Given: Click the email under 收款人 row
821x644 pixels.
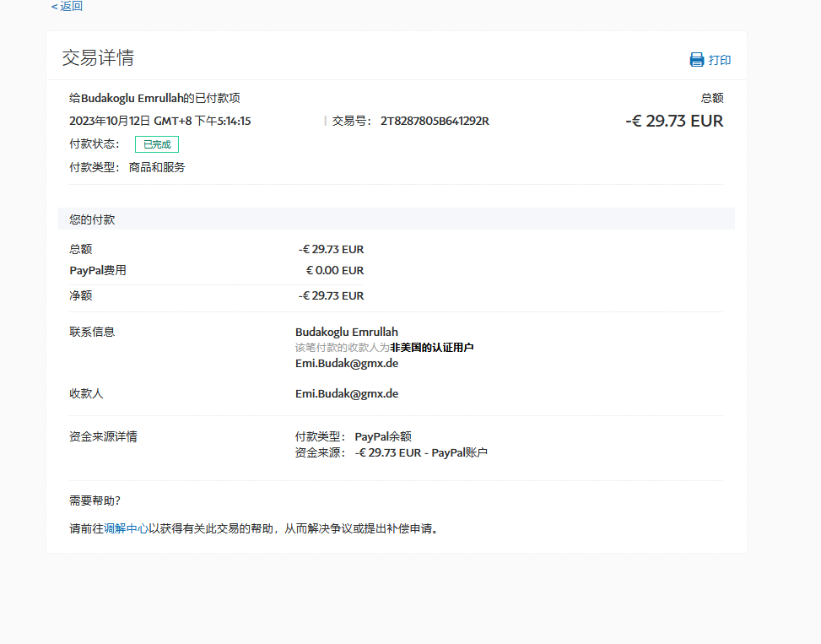Looking at the screenshot, I should 347,393.
